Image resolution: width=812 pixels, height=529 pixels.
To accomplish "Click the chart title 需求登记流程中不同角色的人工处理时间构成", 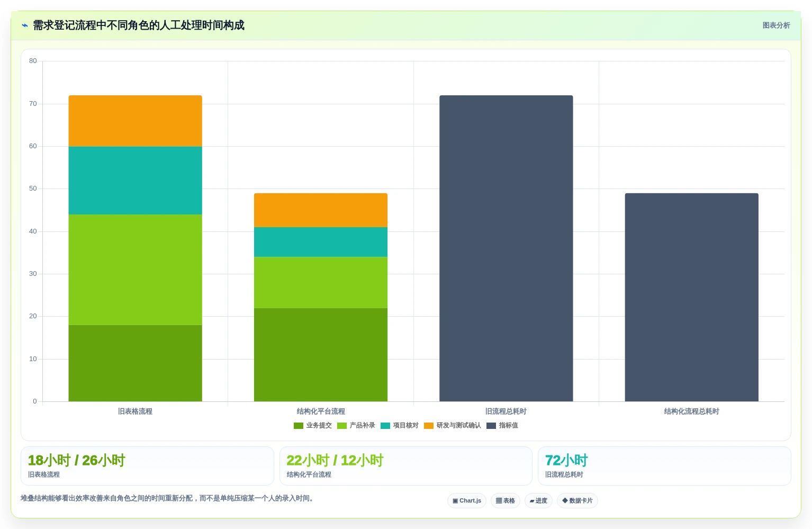I will pyautogui.click(x=139, y=25).
